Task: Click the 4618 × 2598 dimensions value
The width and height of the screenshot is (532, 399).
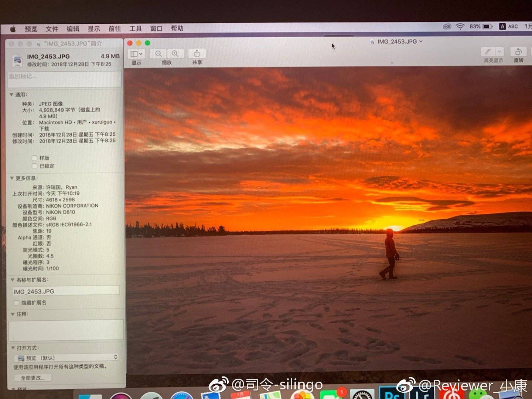Action: point(60,200)
